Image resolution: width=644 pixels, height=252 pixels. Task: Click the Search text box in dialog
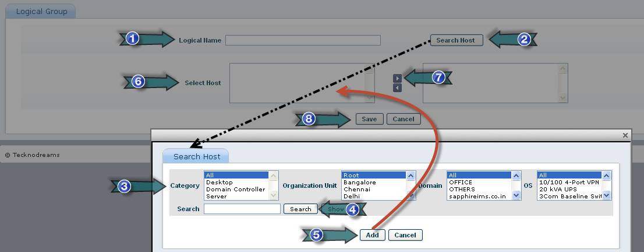[242, 209]
